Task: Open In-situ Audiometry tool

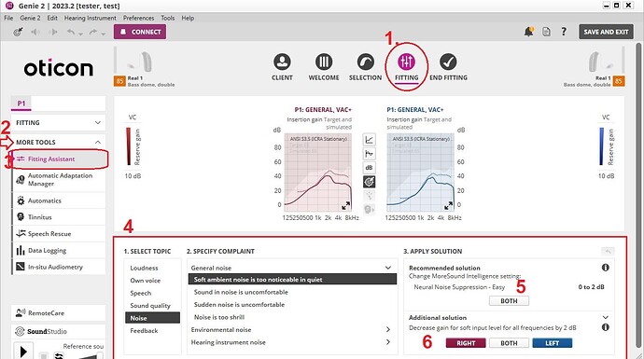Action: 59,267
